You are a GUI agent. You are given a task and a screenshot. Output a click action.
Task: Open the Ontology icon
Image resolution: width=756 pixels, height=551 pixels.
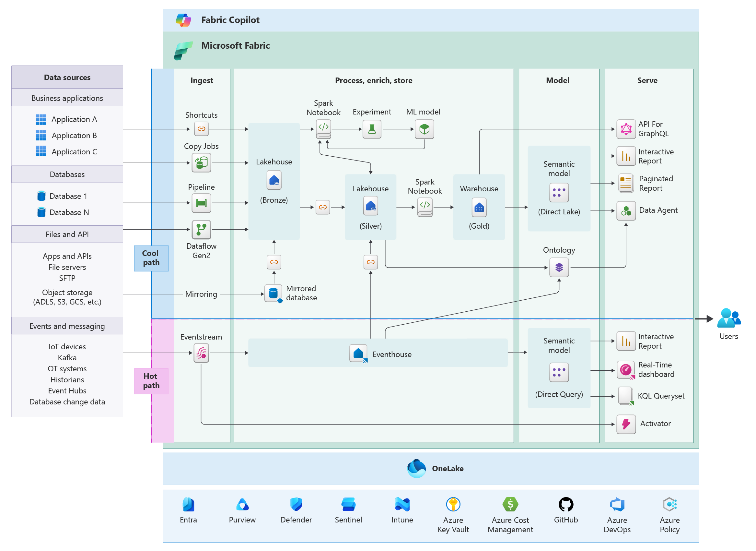pyautogui.click(x=559, y=268)
